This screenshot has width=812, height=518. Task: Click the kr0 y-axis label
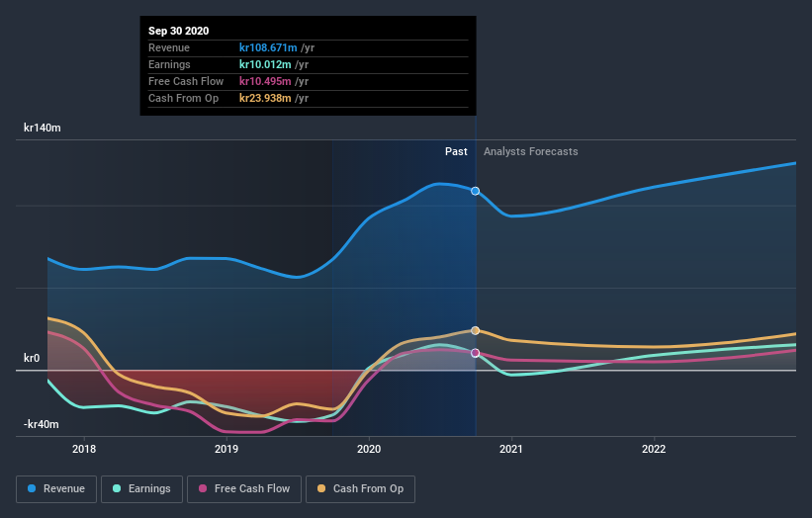32,358
